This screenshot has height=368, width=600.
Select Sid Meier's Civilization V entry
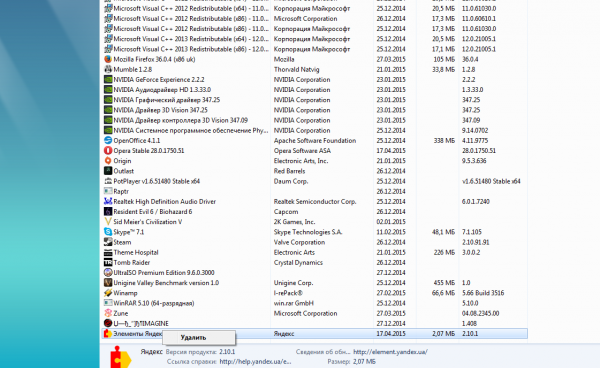[x=314, y=222]
